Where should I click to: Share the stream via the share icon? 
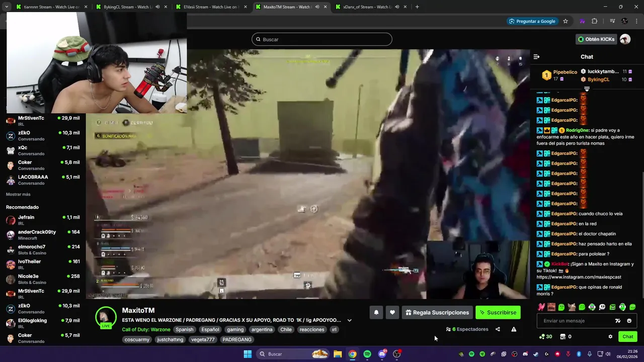[498, 329]
